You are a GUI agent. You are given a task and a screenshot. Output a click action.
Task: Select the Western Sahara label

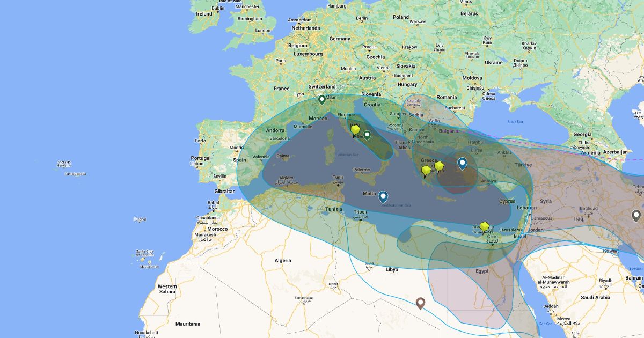(x=167, y=289)
